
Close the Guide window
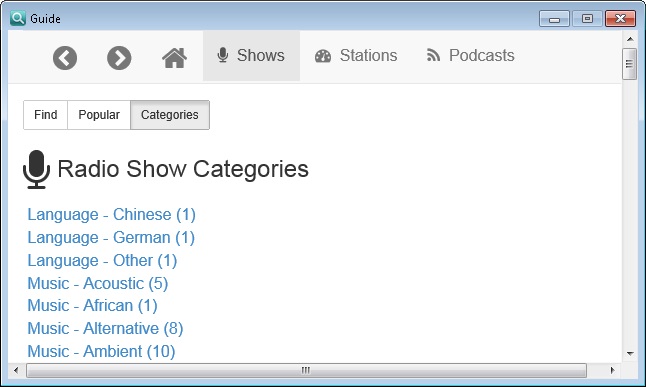pyautogui.click(x=620, y=19)
